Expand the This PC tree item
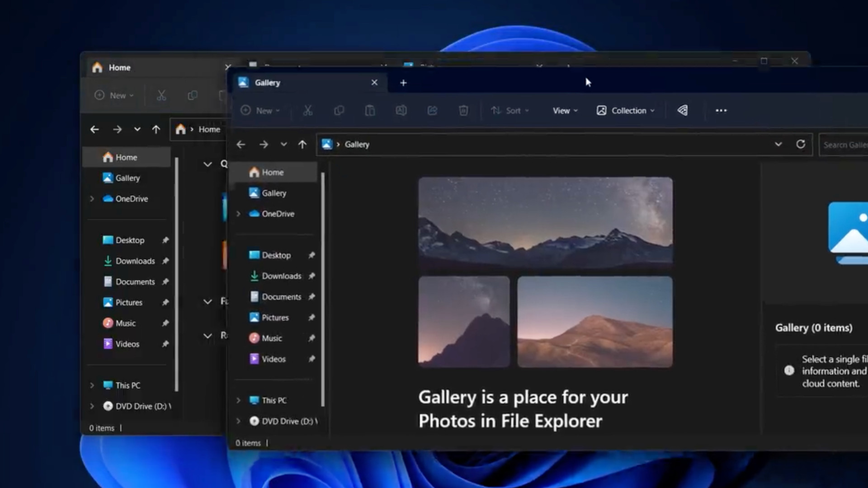 (x=238, y=399)
